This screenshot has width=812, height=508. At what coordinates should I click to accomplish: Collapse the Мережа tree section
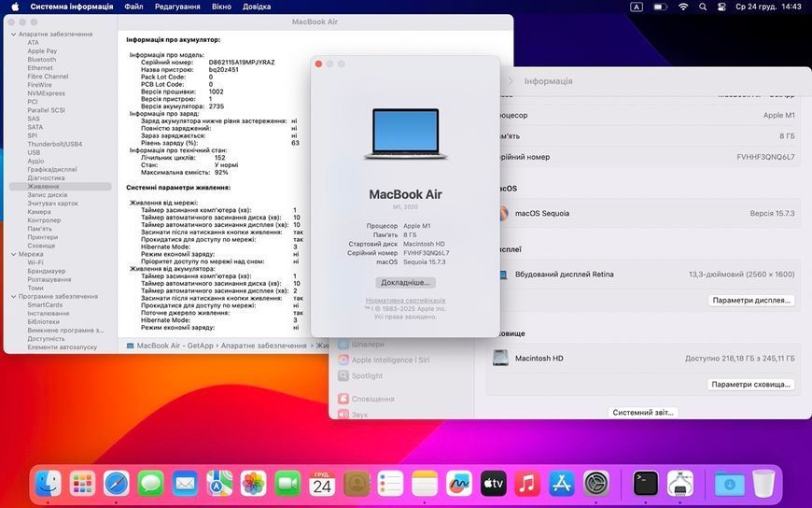pyautogui.click(x=13, y=254)
